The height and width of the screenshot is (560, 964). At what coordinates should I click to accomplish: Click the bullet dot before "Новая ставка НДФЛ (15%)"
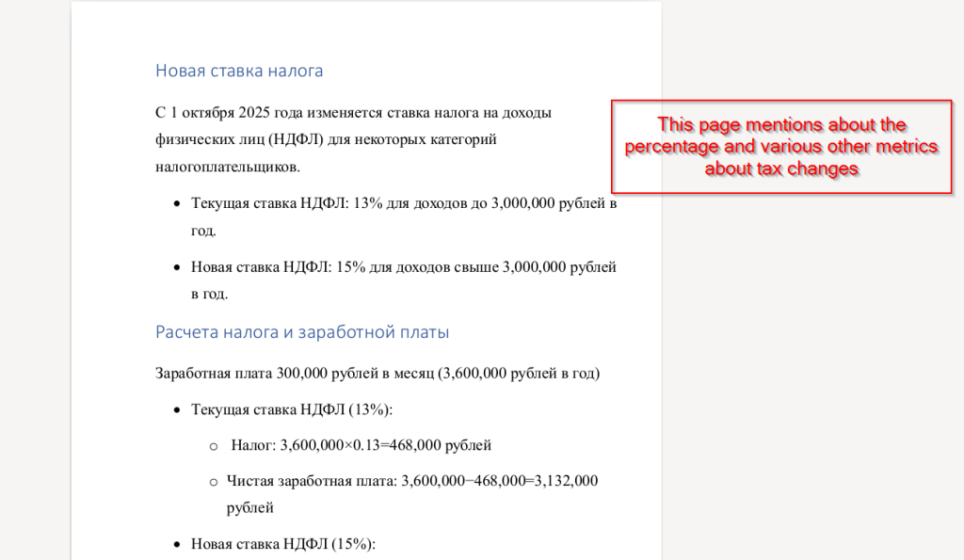coord(177,545)
